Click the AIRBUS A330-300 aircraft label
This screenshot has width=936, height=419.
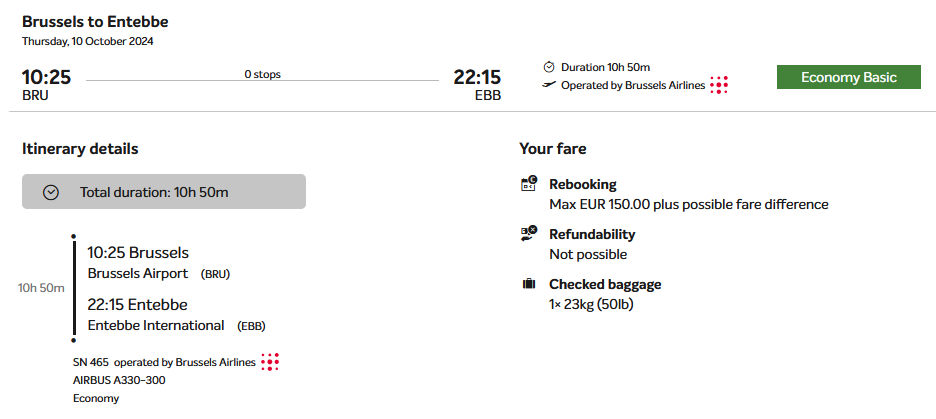pos(119,380)
